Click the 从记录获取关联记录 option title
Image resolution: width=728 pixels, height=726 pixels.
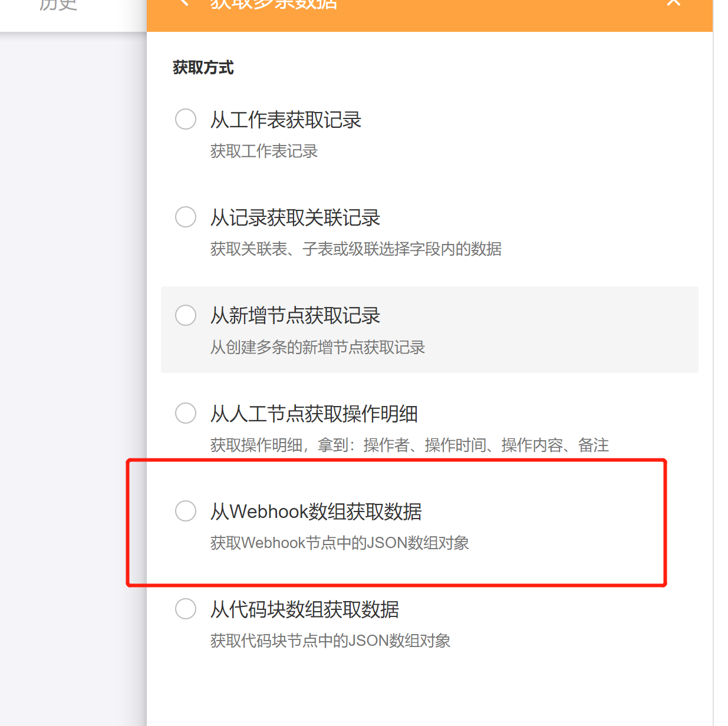pos(295,218)
